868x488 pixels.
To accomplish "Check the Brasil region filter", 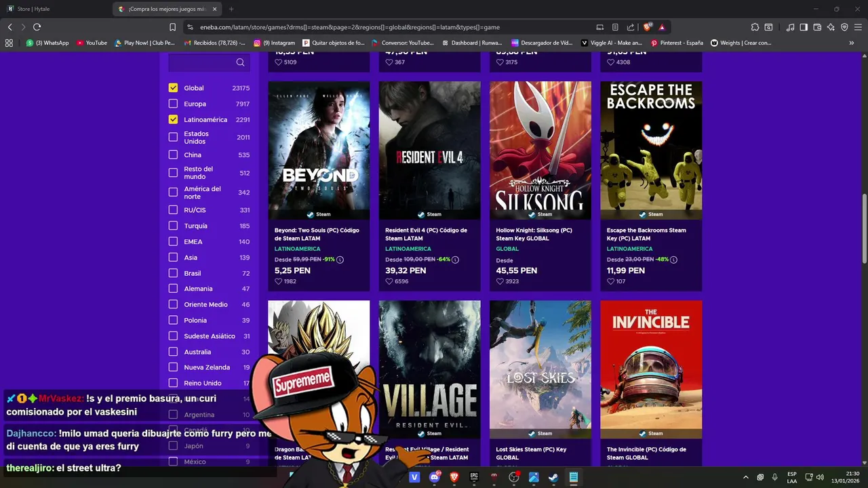I will [x=173, y=273].
